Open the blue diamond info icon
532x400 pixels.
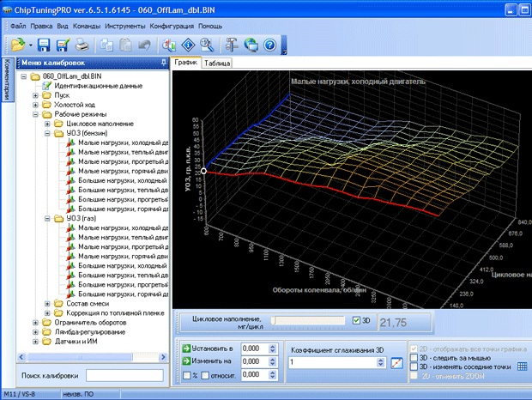(188, 45)
